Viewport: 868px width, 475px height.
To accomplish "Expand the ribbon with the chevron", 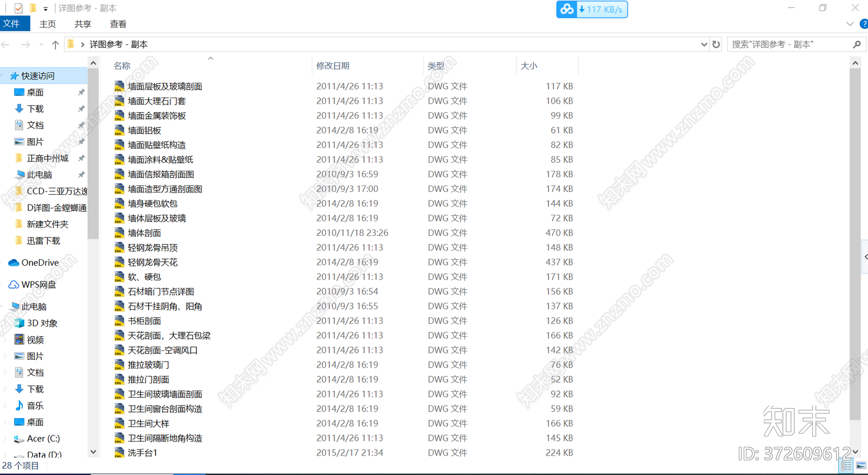I will click(850, 24).
